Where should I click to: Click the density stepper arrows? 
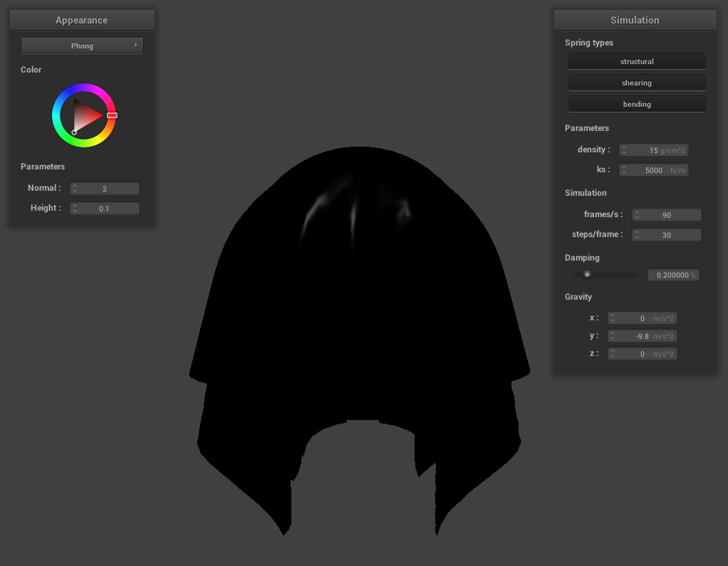624,150
